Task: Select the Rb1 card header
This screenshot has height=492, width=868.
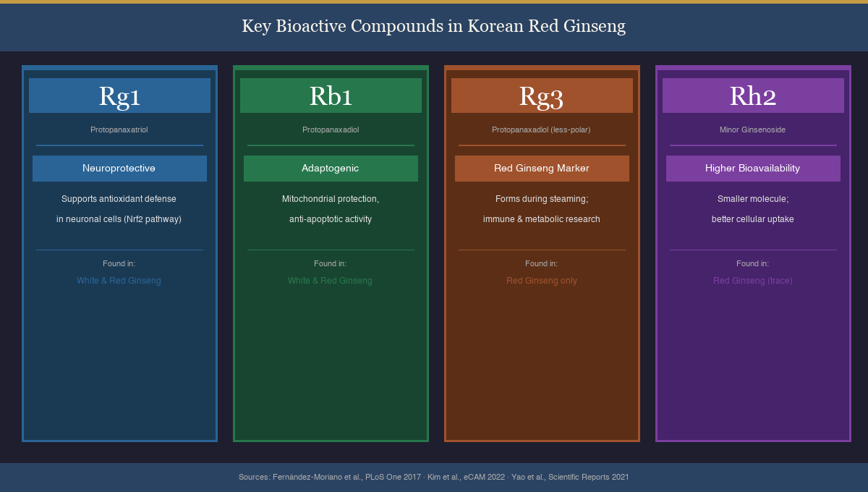Action: (331, 96)
